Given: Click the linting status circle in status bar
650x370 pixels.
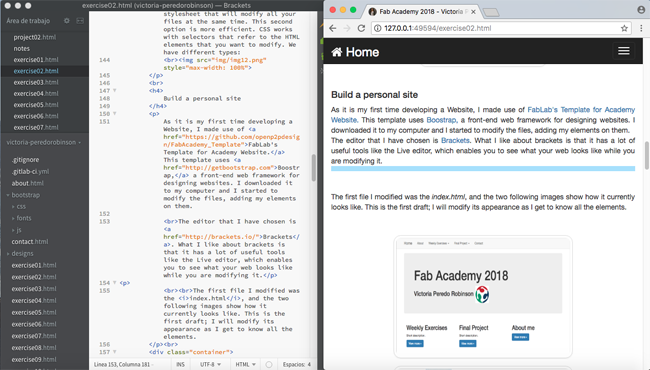Looking at the screenshot, I should (x=269, y=365).
